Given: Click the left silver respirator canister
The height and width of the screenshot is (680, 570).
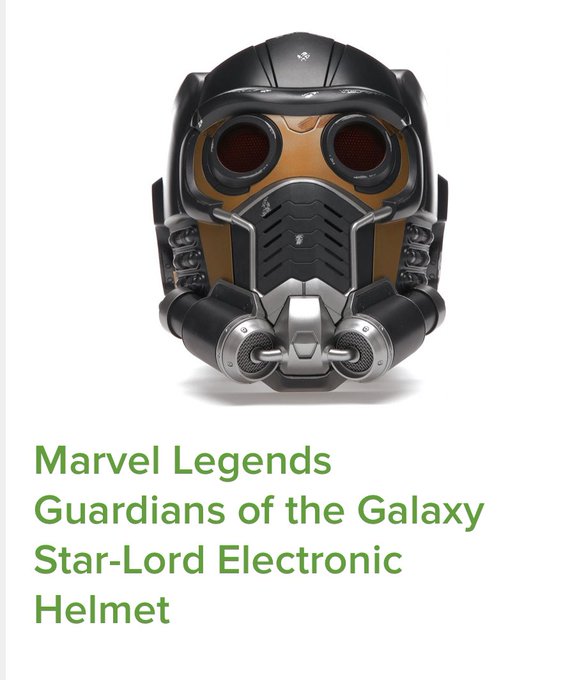Looking at the screenshot, I should click(249, 350).
